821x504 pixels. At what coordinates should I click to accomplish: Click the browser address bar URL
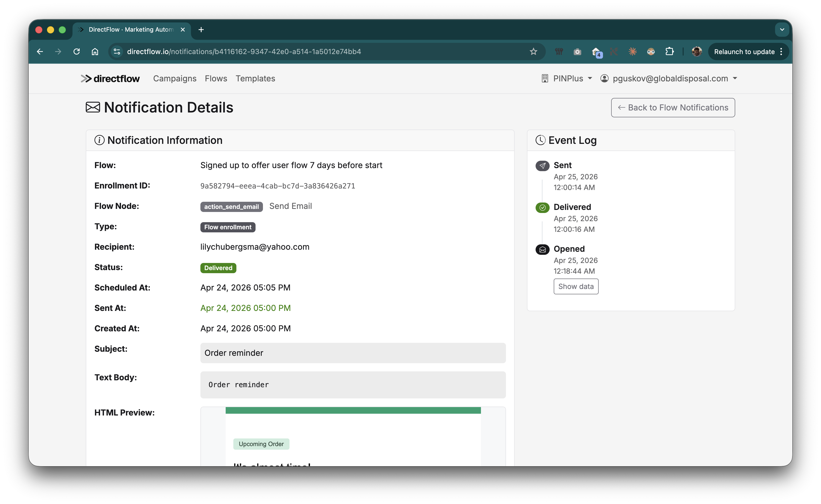point(244,52)
